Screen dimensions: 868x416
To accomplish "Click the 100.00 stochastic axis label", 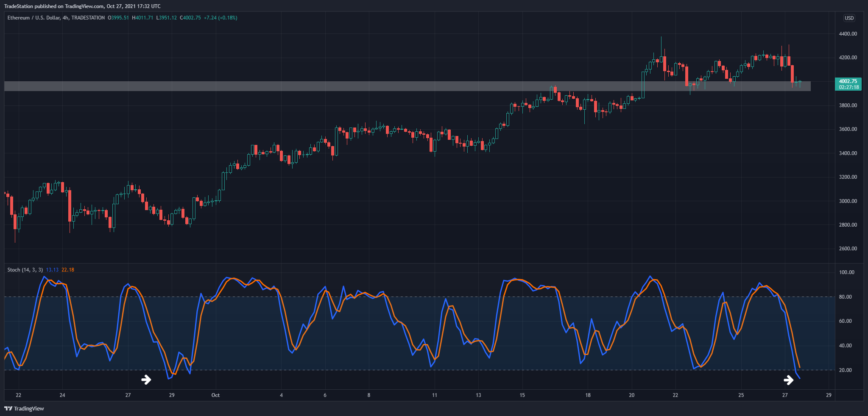I will 846,272.
